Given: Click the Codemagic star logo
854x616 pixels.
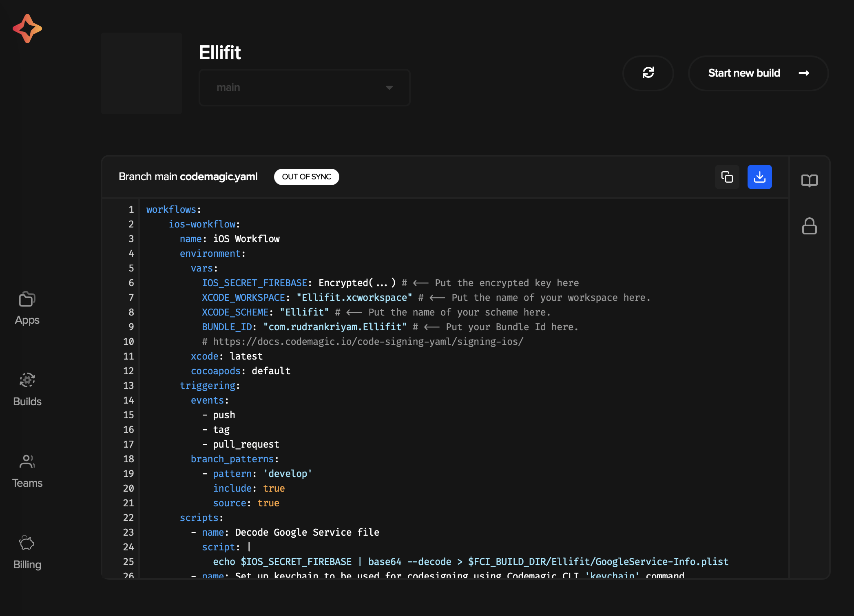Looking at the screenshot, I should pyautogui.click(x=27, y=29).
